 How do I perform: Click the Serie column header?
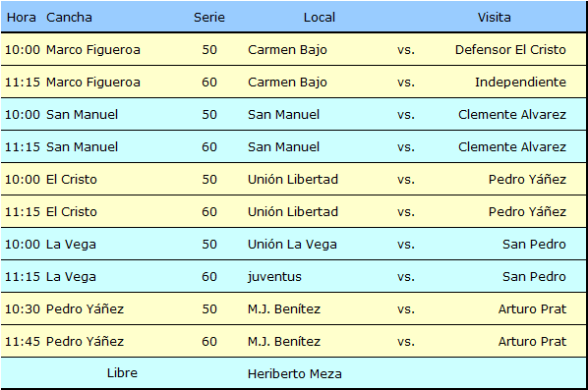(209, 18)
